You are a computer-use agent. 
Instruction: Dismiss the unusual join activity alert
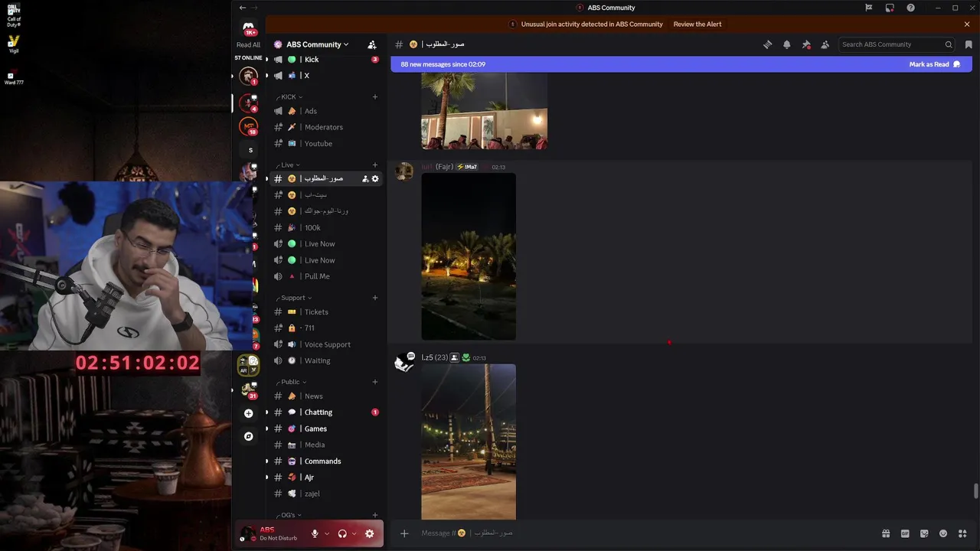click(x=967, y=24)
